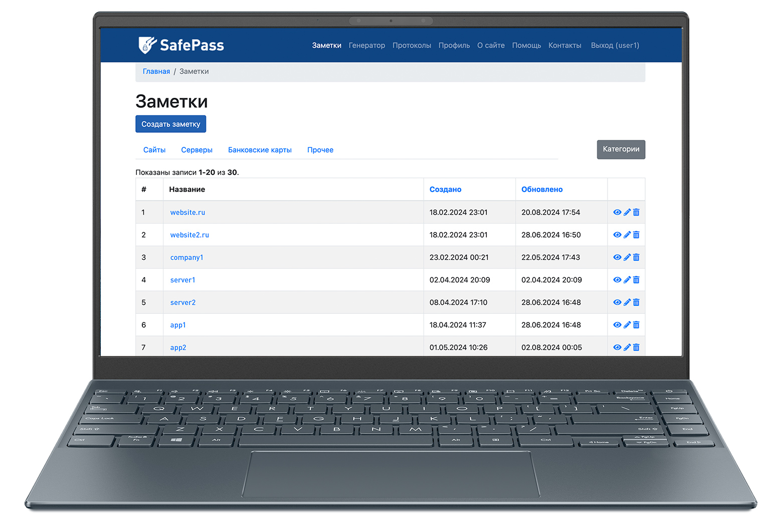
Task: Sort the table by Создано column
Action: click(445, 190)
